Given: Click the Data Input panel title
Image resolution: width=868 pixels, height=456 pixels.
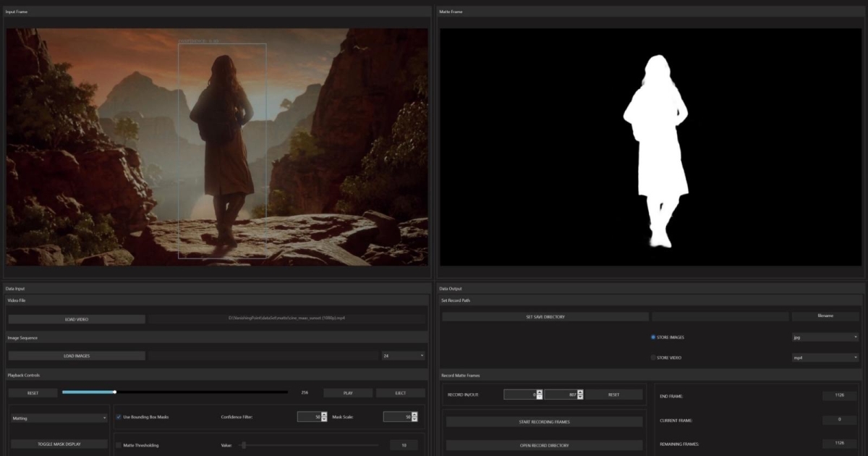Looking at the screenshot, I should pyautogui.click(x=15, y=289).
